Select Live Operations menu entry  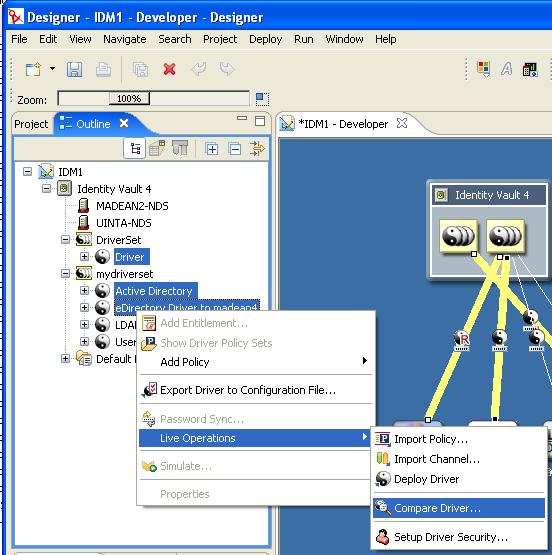[x=255, y=438]
